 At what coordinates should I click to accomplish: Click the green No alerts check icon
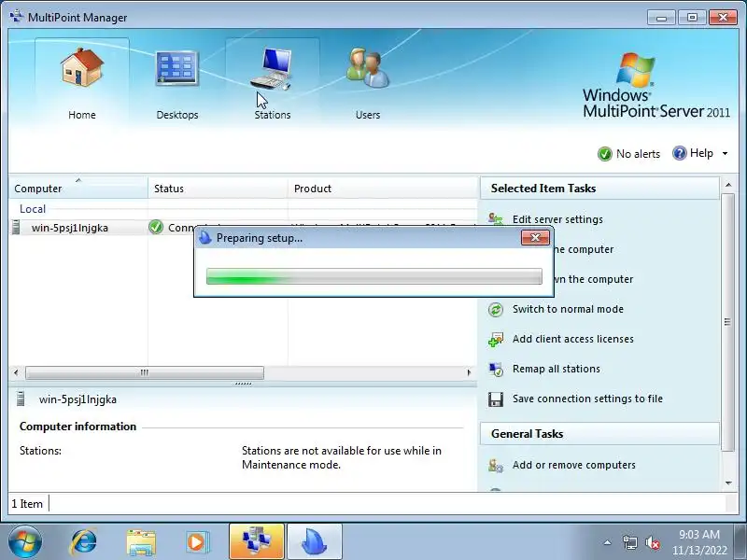pyautogui.click(x=604, y=154)
